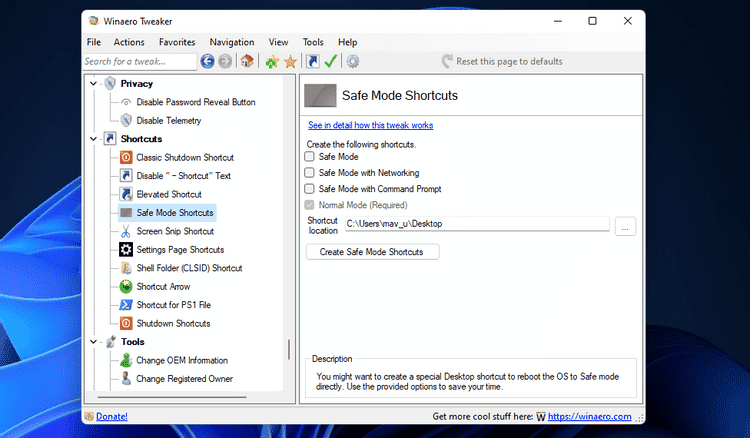Screen dimensions: 750x438
Task: Click the Settings Page Shortcuts gear icon
Action: point(126,250)
